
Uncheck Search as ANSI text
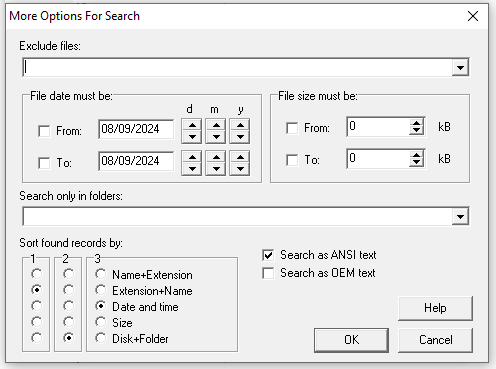268,255
